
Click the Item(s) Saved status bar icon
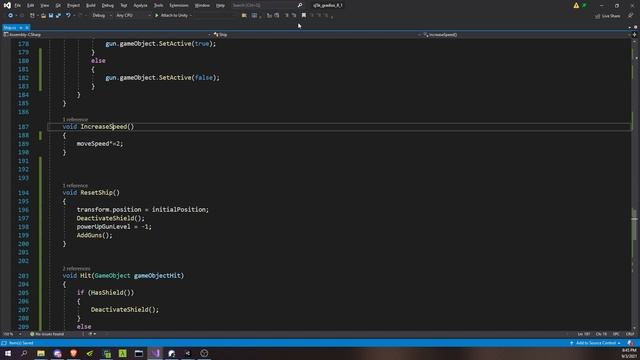point(4,343)
